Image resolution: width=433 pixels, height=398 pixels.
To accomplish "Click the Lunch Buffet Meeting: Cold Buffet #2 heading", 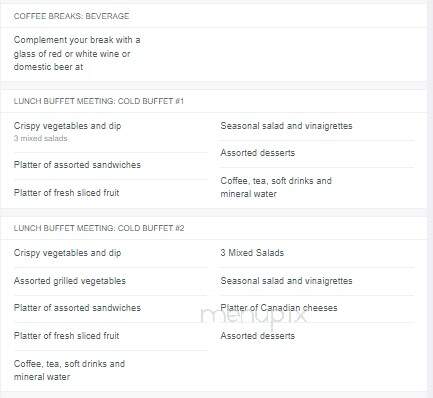I will 99,228.
